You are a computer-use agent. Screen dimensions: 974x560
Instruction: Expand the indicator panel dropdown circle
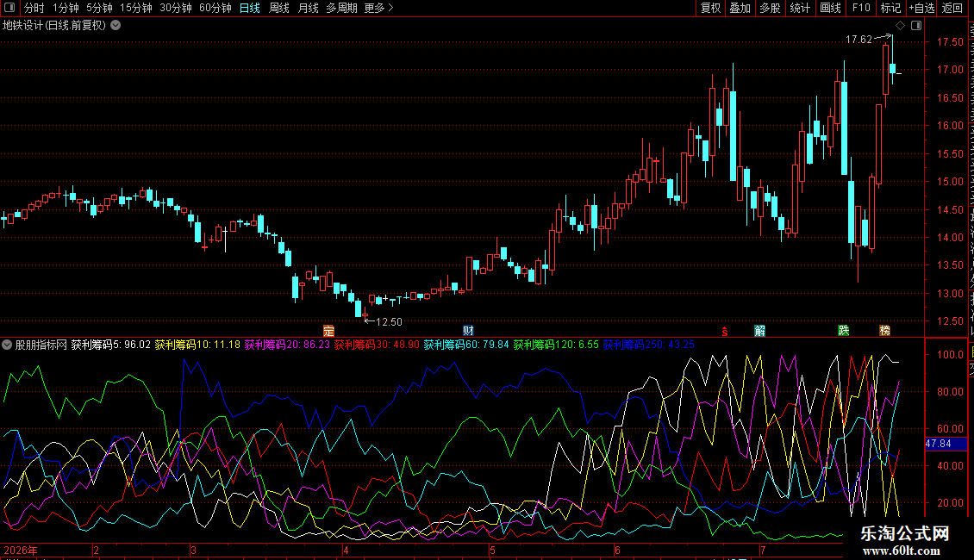(7, 345)
